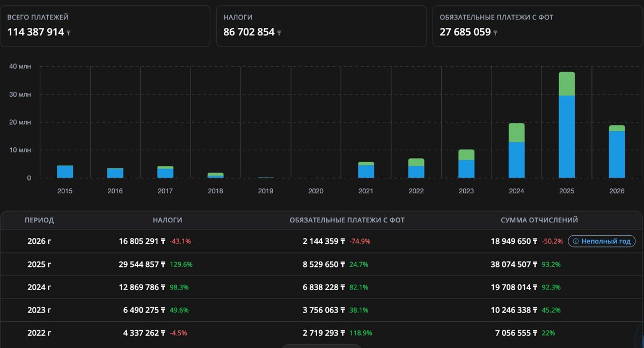Screen dimensions: 644x348
Task: Click the "-43.1%" change percentage
Action: pyautogui.click(x=180, y=242)
